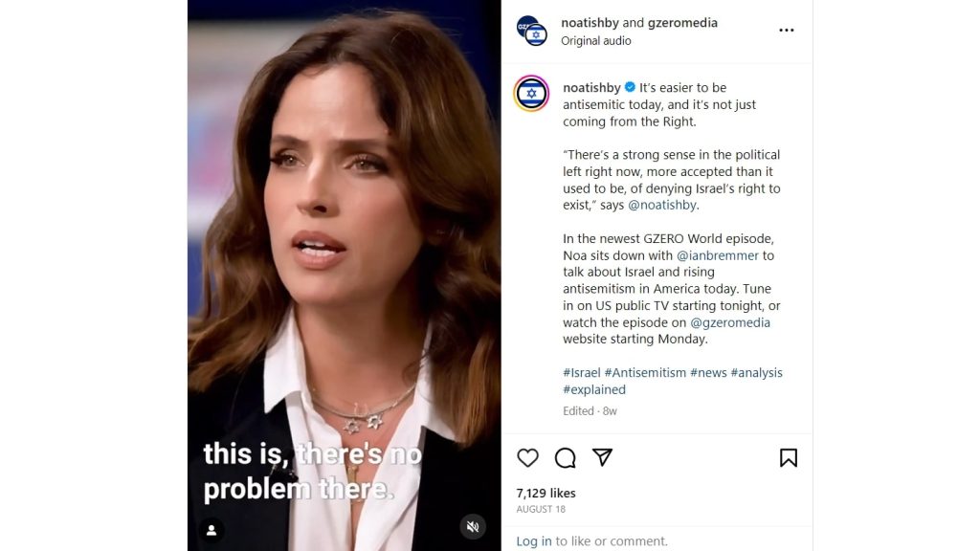This screenshot has height=551, width=980.
Task: Open comments via the speech bubble icon
Action: point(565,458)
